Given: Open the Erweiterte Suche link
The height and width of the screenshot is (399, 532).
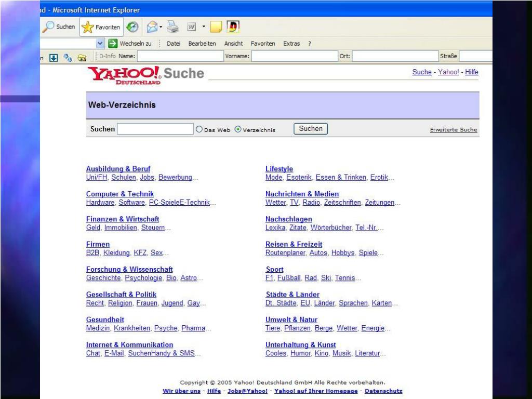Looking at the screenshot, I should click(453, 129).
